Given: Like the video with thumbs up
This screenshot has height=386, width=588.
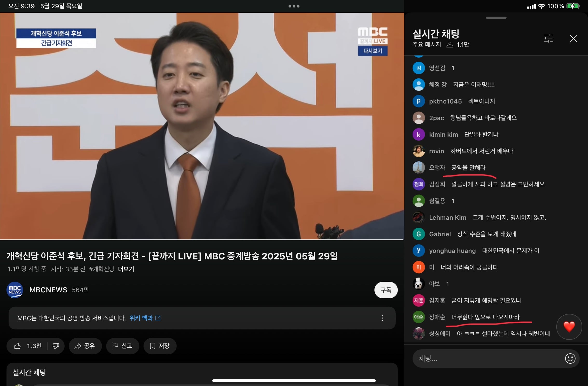Looking at the screenshot, I should tap(28, 346).
